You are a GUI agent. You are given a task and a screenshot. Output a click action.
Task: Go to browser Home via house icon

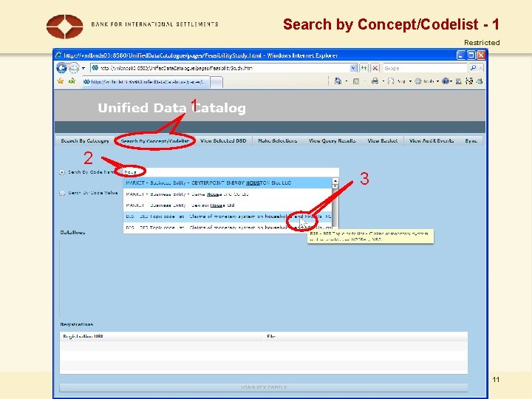click(338, 81)
